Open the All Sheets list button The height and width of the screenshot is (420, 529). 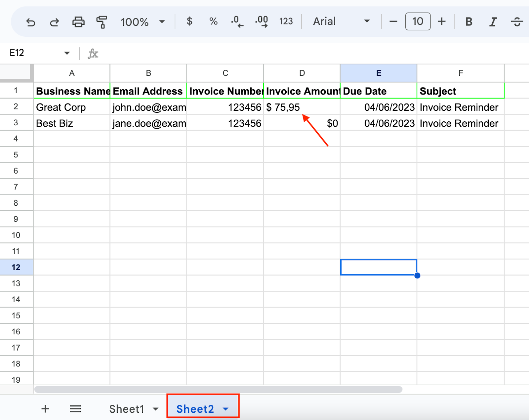pyautogui.click(x=75, y=409)
